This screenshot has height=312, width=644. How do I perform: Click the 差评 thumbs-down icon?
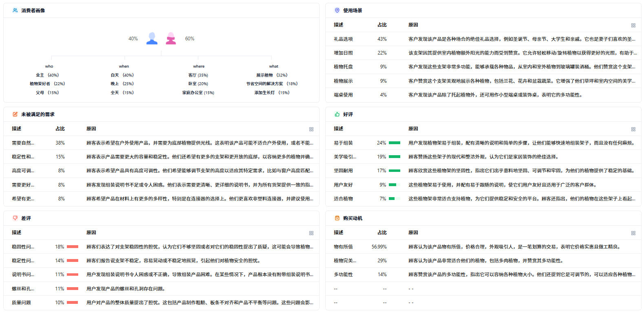[x=15, y=218]
